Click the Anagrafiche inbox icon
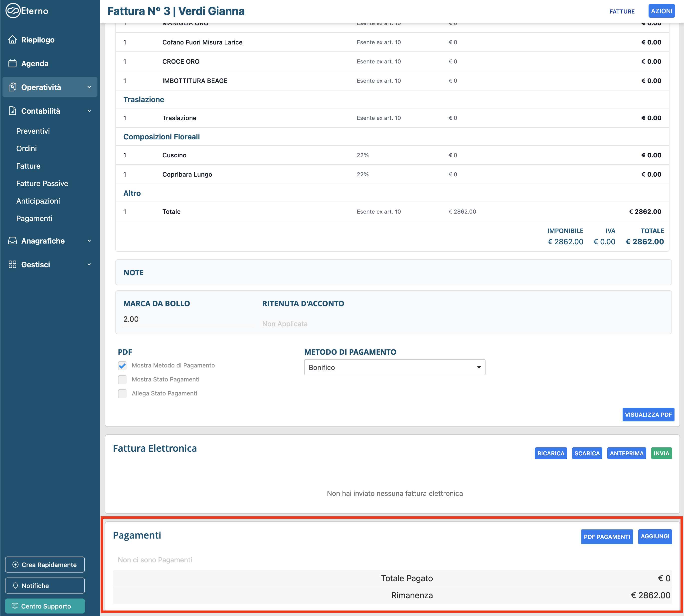684x616 pixels. pos(12,241)
